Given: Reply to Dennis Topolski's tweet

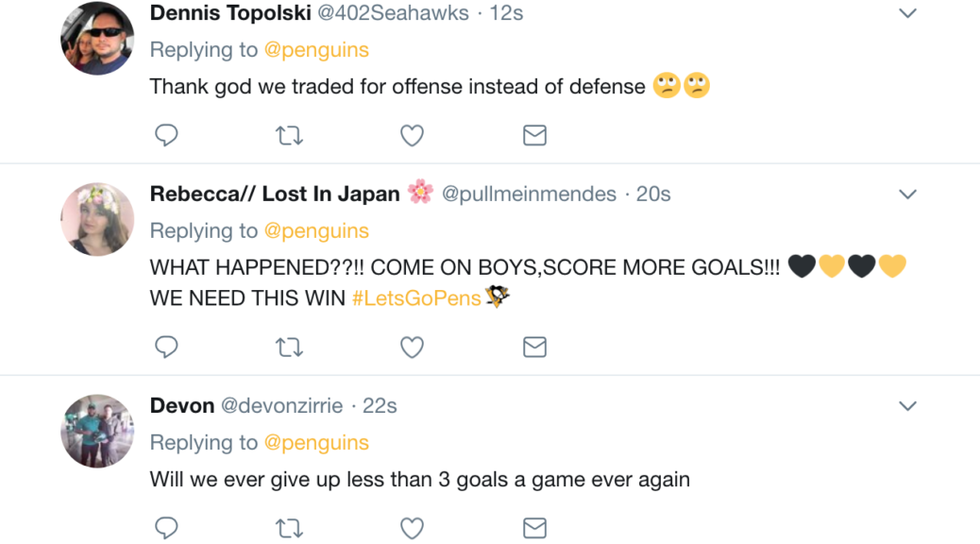Looking at the screenshot, I should tap(166, 136).
